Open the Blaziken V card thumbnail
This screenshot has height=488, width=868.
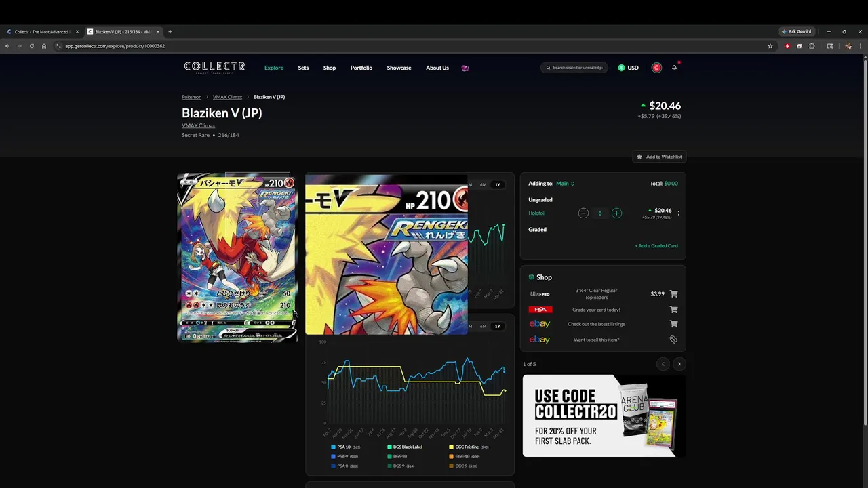(237, 258)
